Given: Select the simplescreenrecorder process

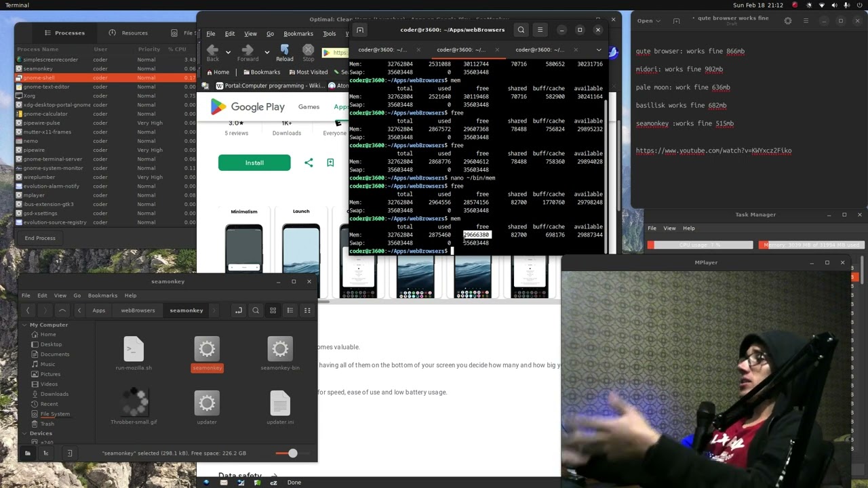Looking at the screenshot, I should [x=105, y=60].
